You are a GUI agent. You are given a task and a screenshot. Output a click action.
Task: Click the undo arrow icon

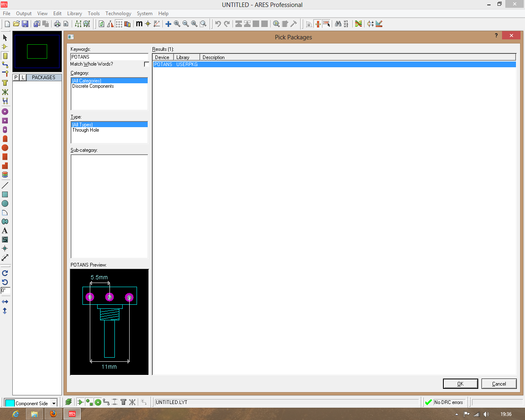[x=218, y=24]
